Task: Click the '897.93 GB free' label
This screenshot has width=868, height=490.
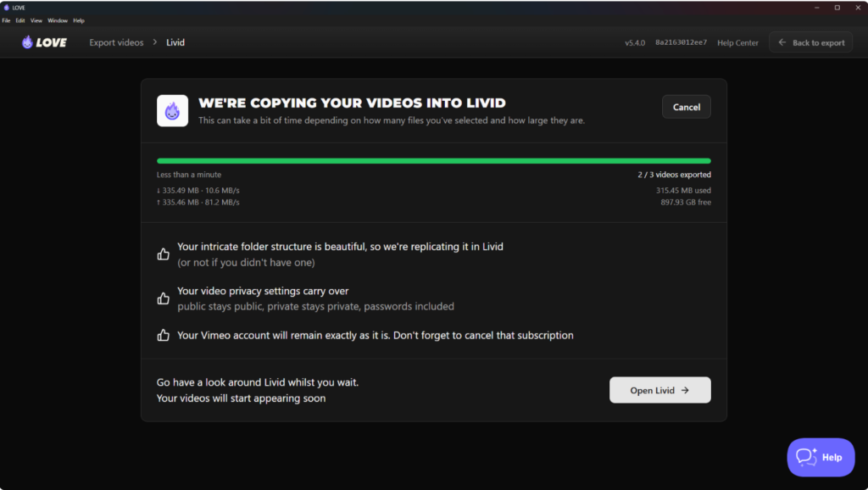Action: pos(686,202)
